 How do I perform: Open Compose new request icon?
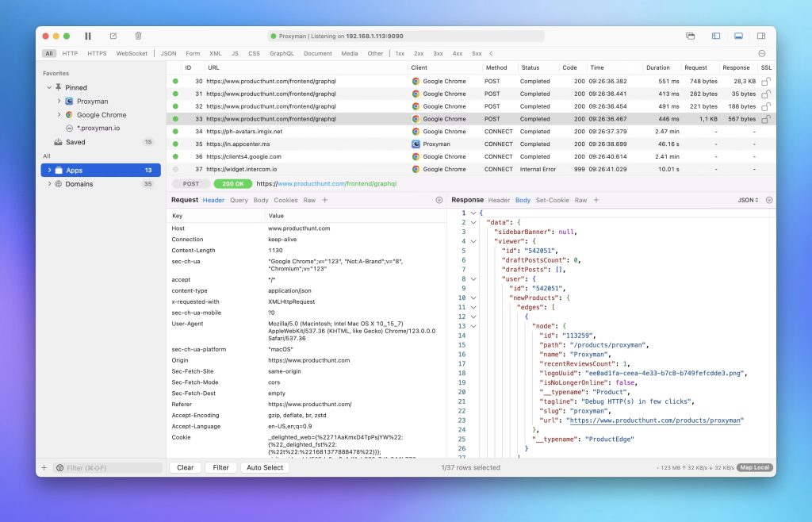(113, 36)
